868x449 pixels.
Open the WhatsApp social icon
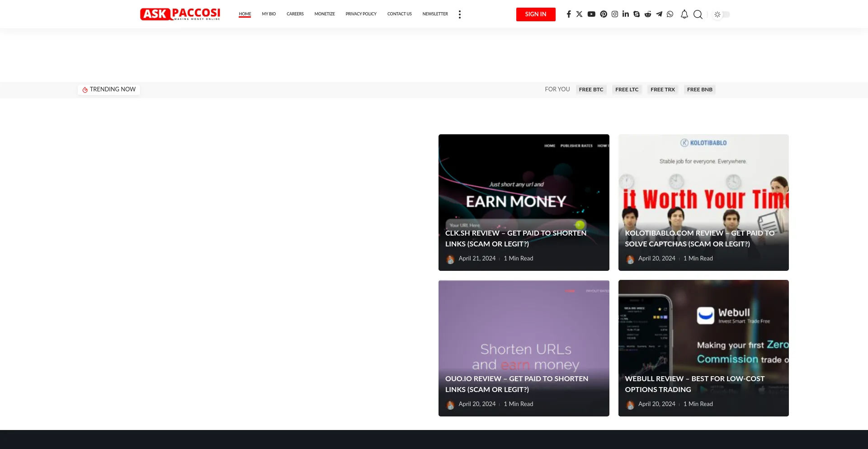click(670, 14)
